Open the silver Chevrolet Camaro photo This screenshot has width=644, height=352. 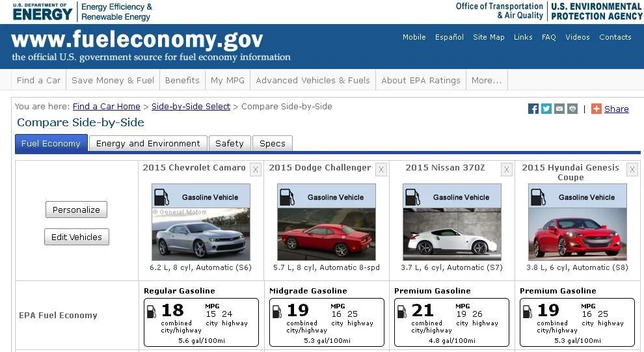tap(201, 234)
